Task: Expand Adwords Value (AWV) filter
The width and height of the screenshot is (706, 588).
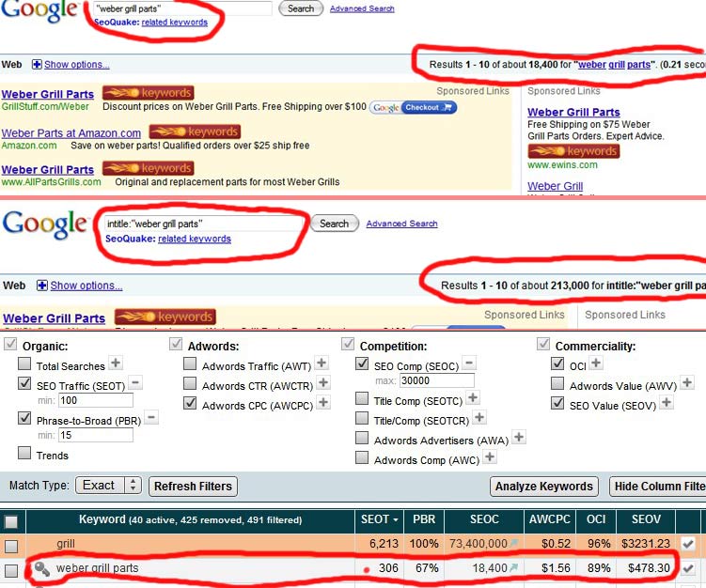Action: pyautogui.click(x=687, y=382)
